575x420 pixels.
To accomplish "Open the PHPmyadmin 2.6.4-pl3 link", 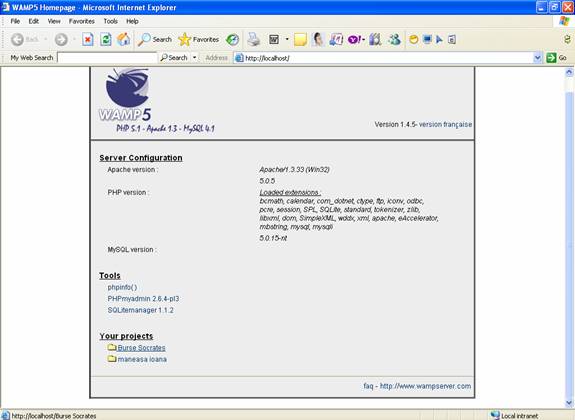I will [143, 299].
